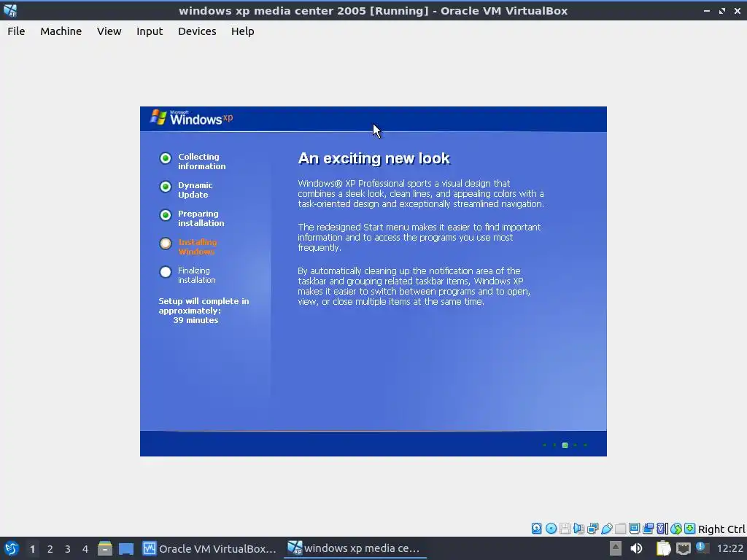Click the wired network tray icon

pos(683,548)
